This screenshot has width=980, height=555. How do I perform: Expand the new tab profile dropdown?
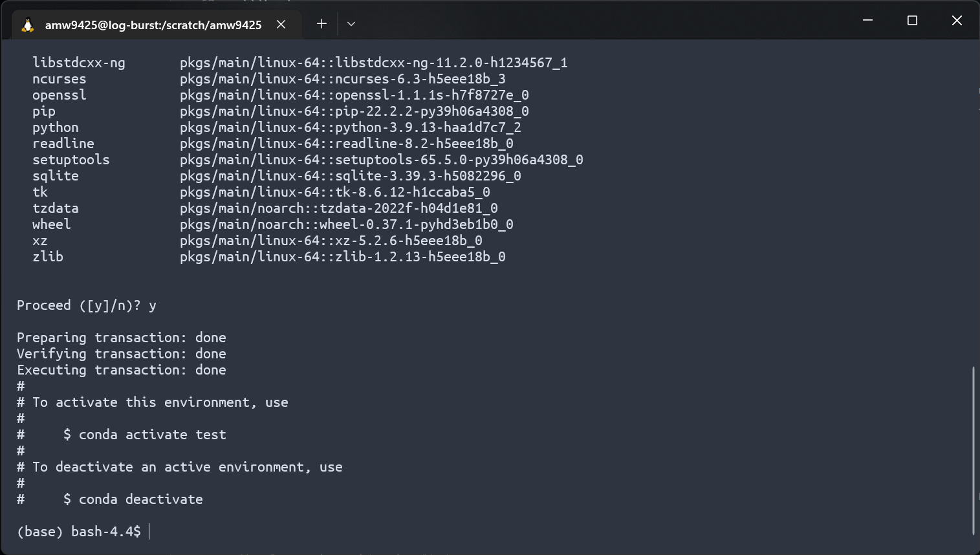(x=351, y=24)
